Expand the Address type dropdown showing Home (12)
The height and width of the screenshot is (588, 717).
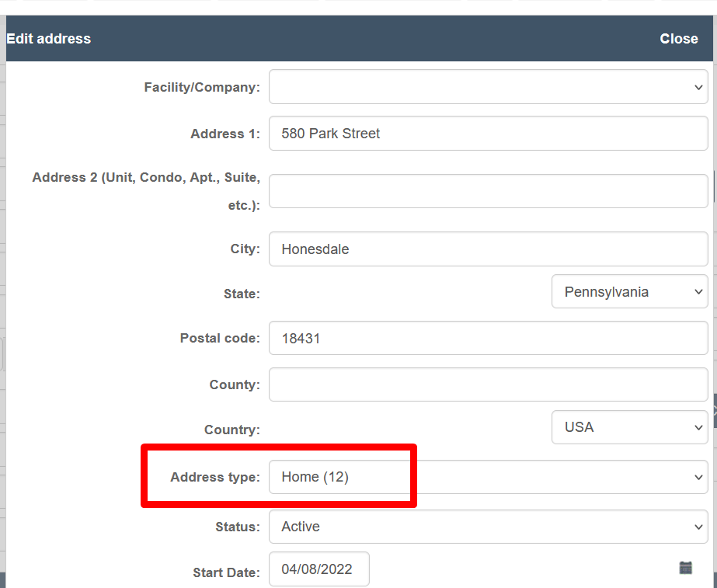pyautogui.click(x=489, y=477)
